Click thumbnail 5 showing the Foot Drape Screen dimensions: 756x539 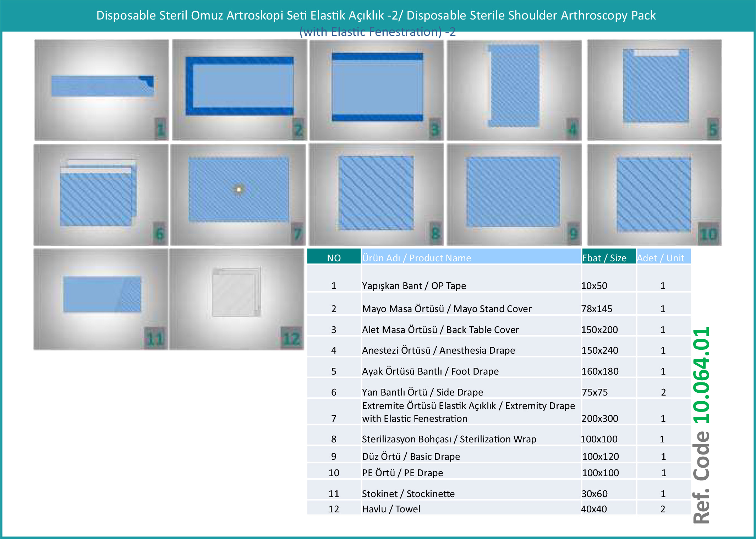(654, 90)
